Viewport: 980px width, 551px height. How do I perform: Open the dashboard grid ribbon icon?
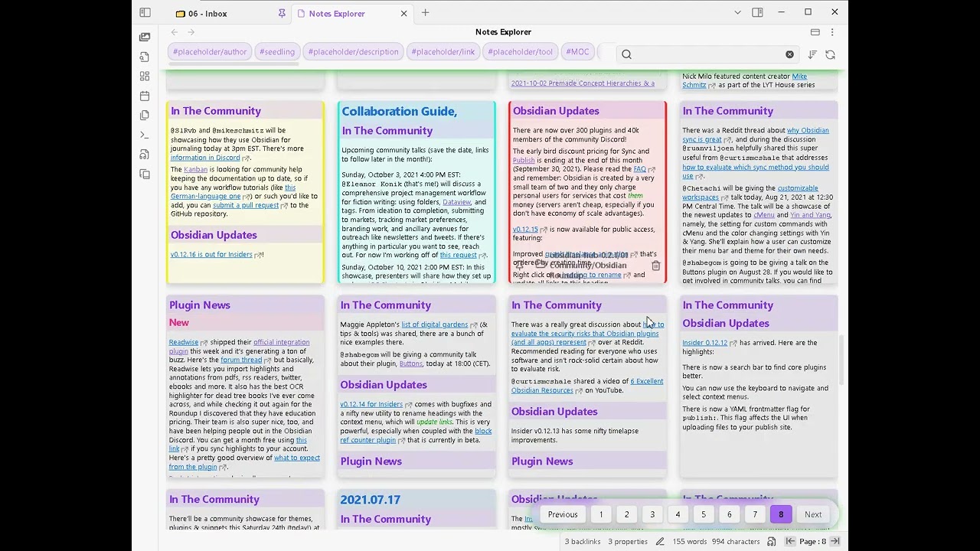pyautogui.click(x=145, y=77)
